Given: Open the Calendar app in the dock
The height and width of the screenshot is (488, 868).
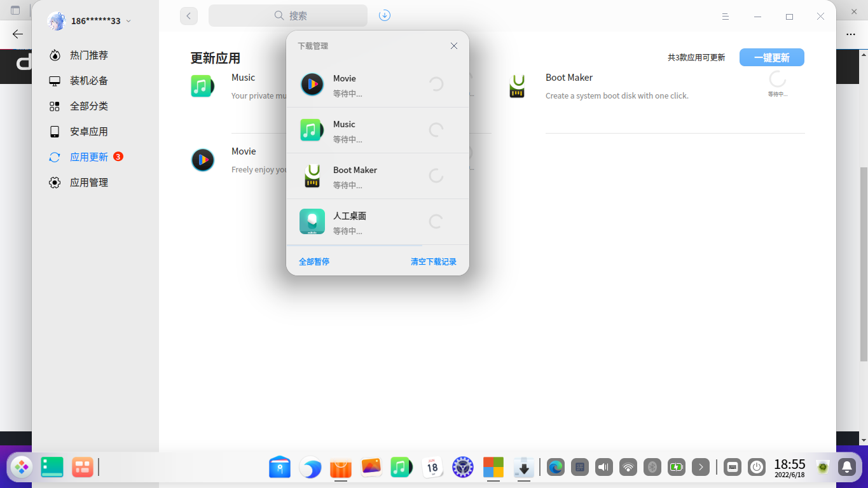Looking at the screenshot, I should [x=432, y=468].
